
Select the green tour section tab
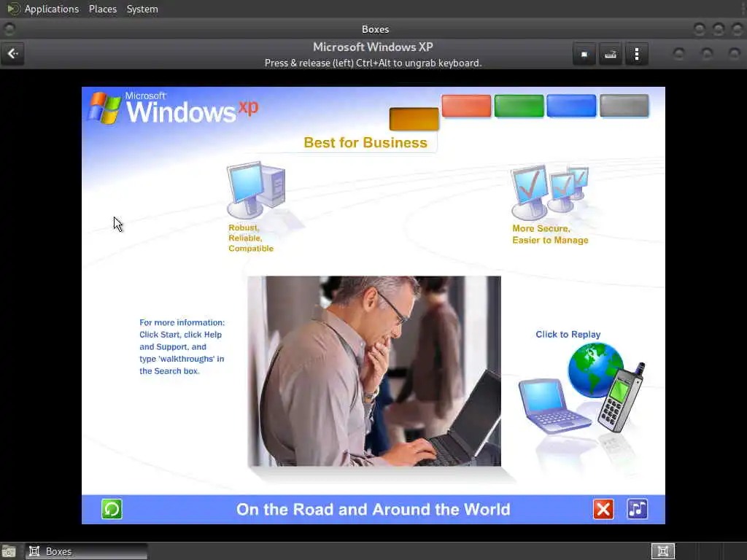click(519, 106)
